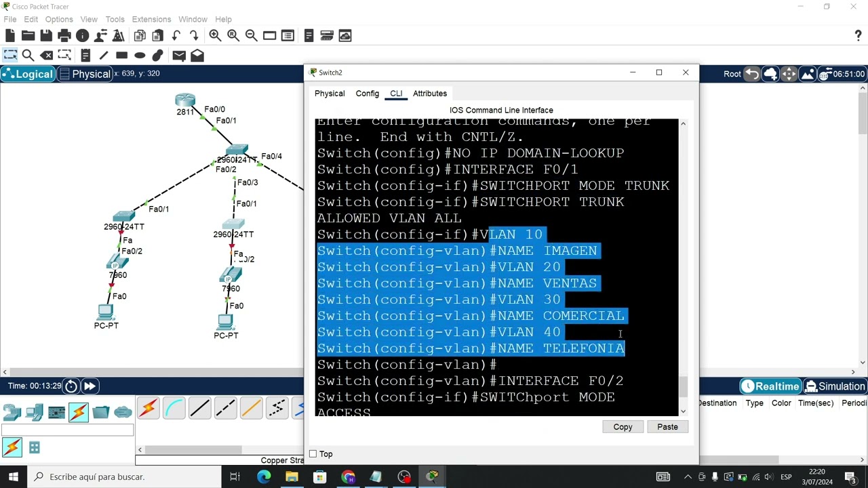The width and height of the screenshot is (868, 488).
Task: Select the Draw Line tool
Action: point(103,55)
